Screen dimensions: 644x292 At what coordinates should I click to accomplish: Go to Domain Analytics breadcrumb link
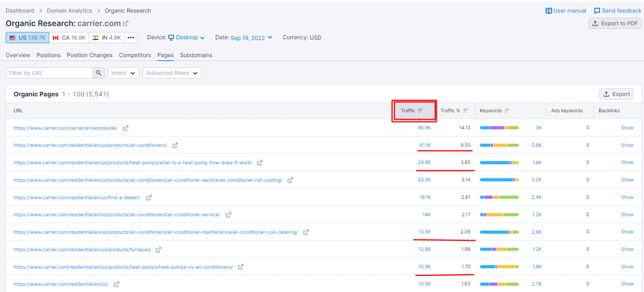pyautogui.click(x=69, y=11)
